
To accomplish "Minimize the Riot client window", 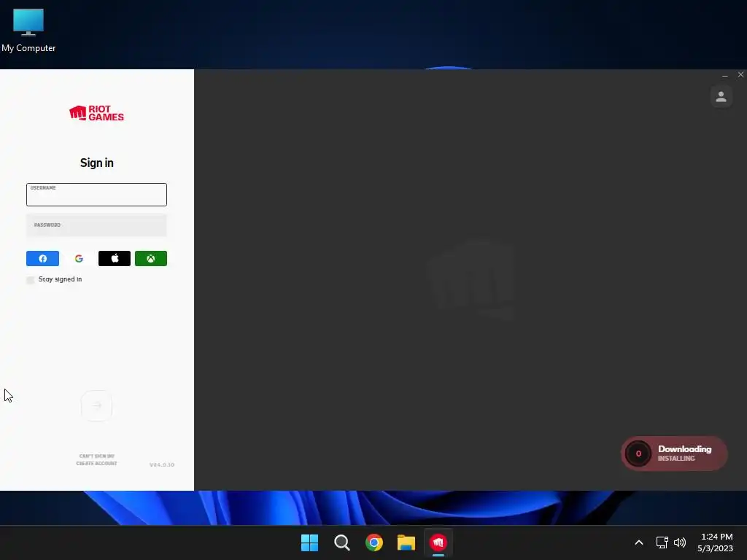I will pos(725,75).
